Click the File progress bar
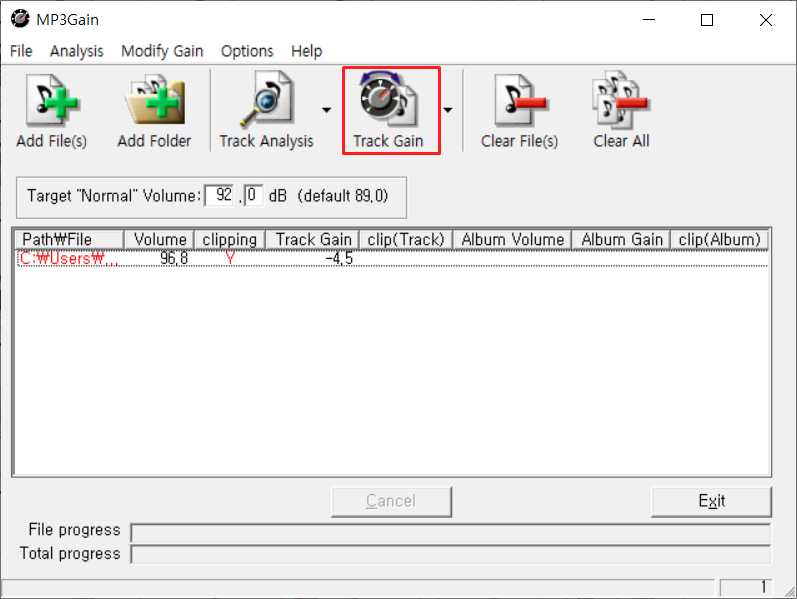 pos(450,532)
